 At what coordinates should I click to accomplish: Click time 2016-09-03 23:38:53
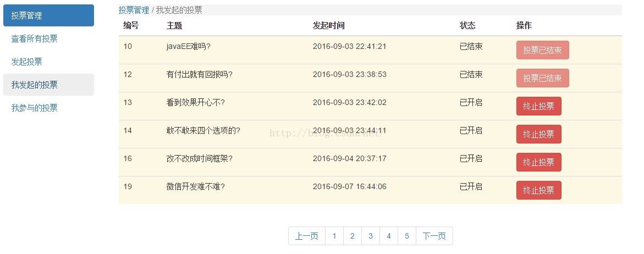[350, 74]
